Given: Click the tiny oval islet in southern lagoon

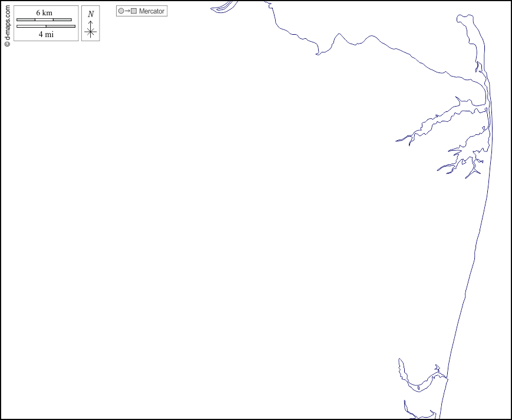Looking at the screenshot, I should point(418,387).
